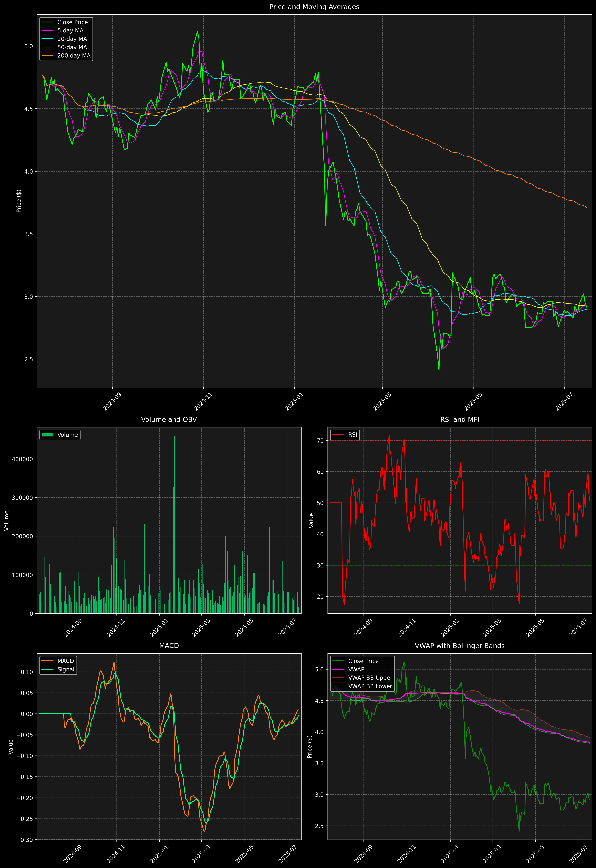The image size is (596, 868).
Task: Click "2025-03" date label under the Volume chart
Action: tap(201, 628)
